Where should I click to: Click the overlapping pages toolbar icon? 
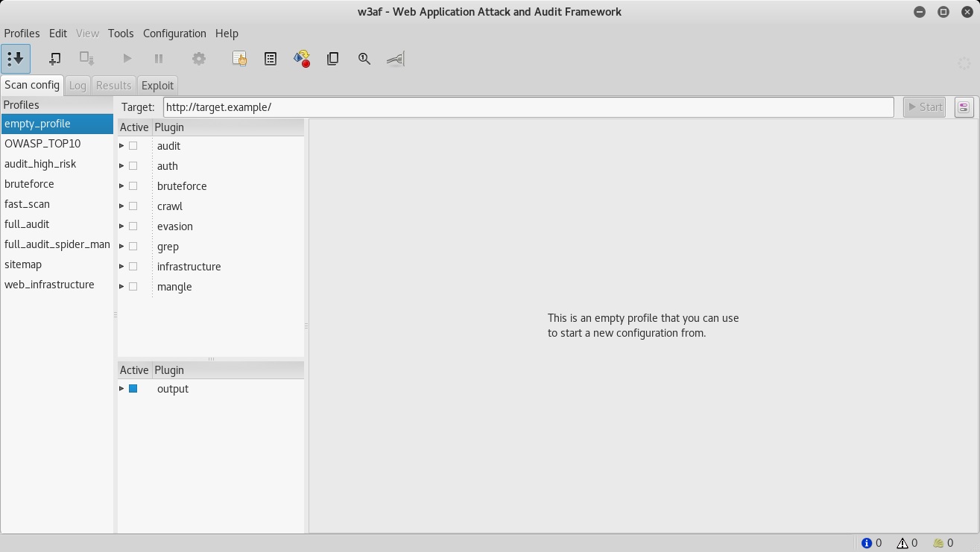[x=333, y=59]
